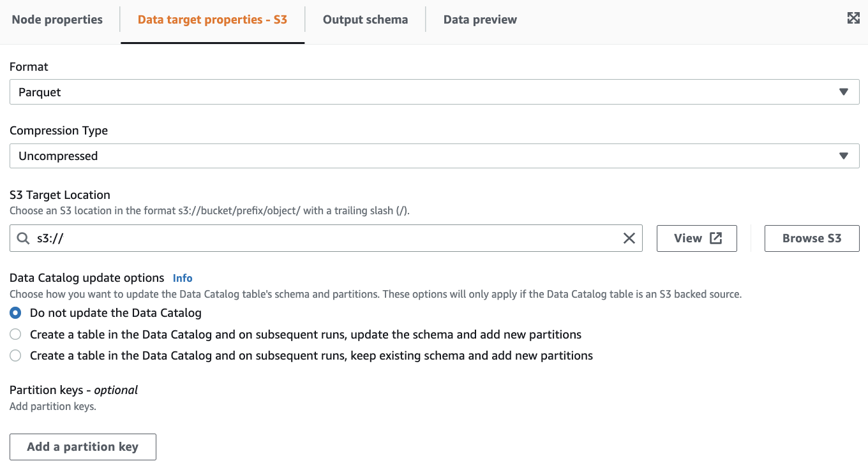Click the Format dropdown arrow
Viewport: 868px width, 468px height.
pos(844,92)
